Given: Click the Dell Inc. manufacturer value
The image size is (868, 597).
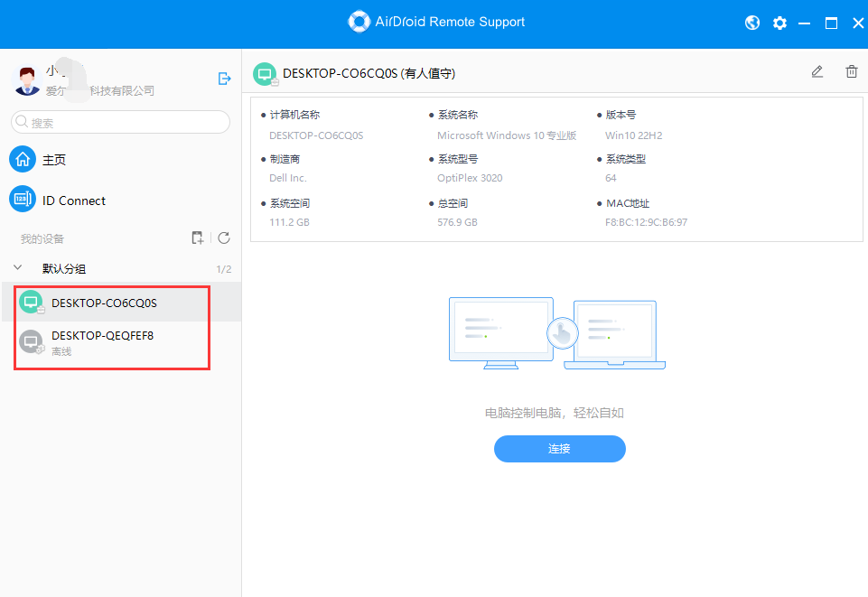Looking at the screenshot, I should pos(288,178).
